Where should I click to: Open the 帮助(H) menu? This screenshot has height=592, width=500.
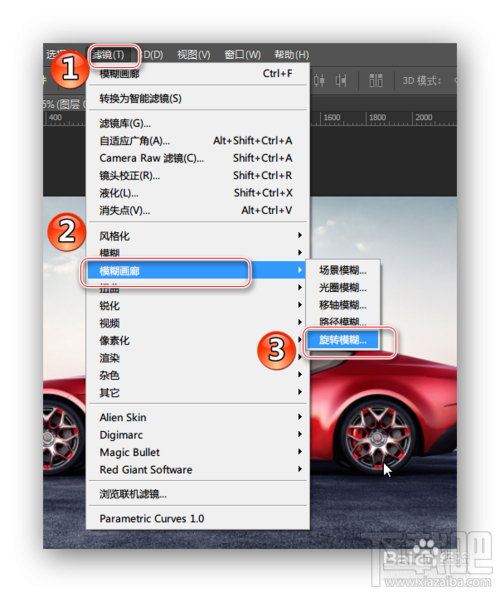292,55
